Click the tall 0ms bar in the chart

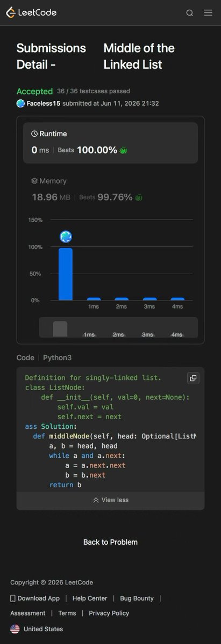[66, 274]
